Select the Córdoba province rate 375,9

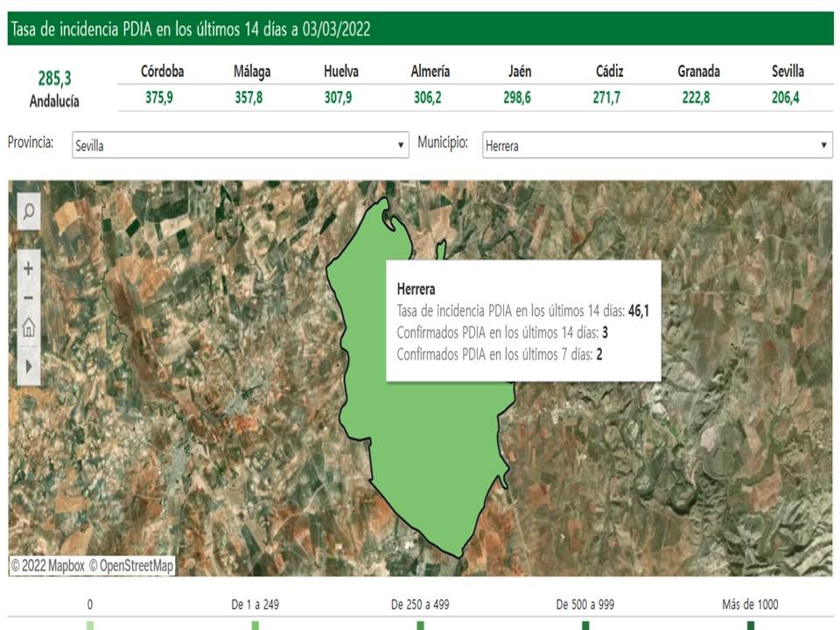159,98
